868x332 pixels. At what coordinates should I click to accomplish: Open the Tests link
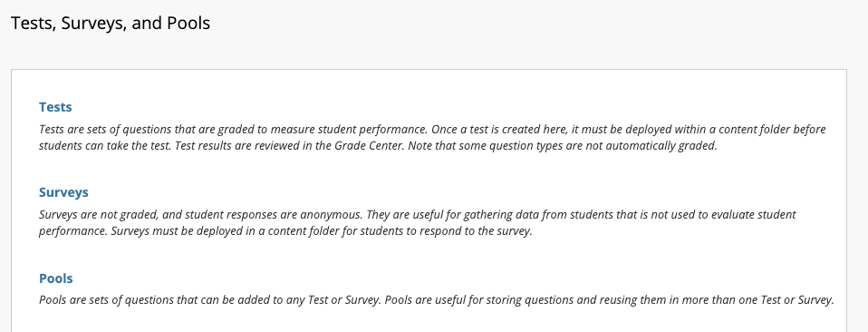[x=55, y=107]
